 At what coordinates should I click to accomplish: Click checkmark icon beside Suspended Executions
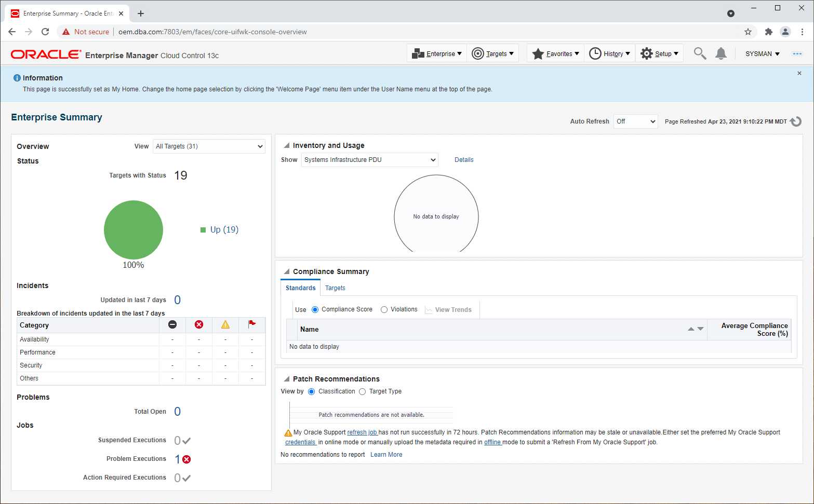click(186, 441)
